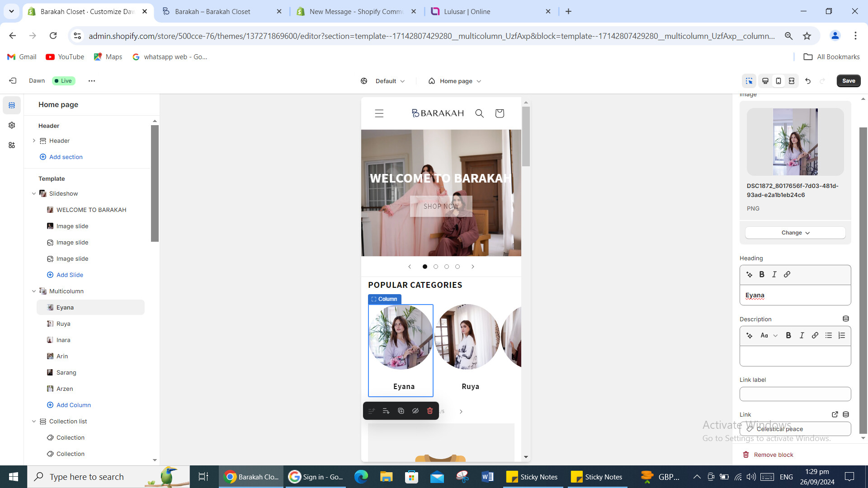Switch to Barakah – Barakah Closet tab
Image resolution: width=868 pixels, height=488 pixels.
click(x=212, y=11)
